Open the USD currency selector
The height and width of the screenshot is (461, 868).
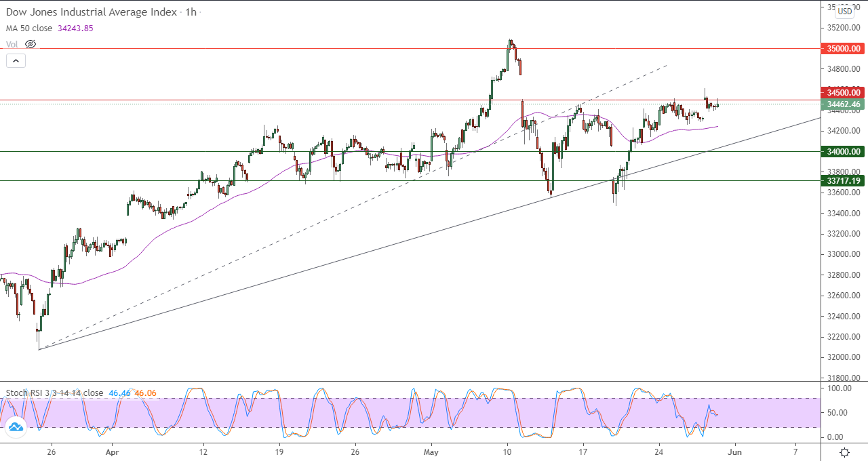[x=845, y=11]
